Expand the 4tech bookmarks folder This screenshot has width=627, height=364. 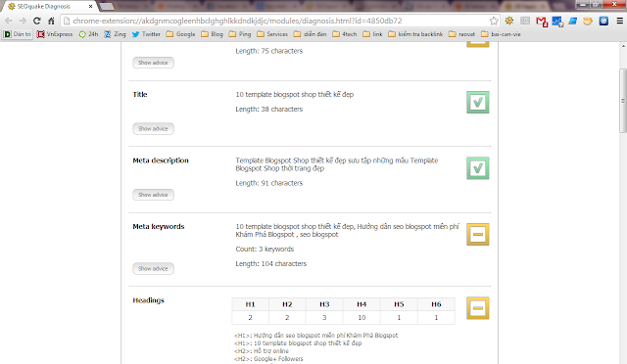click(345, 34)
